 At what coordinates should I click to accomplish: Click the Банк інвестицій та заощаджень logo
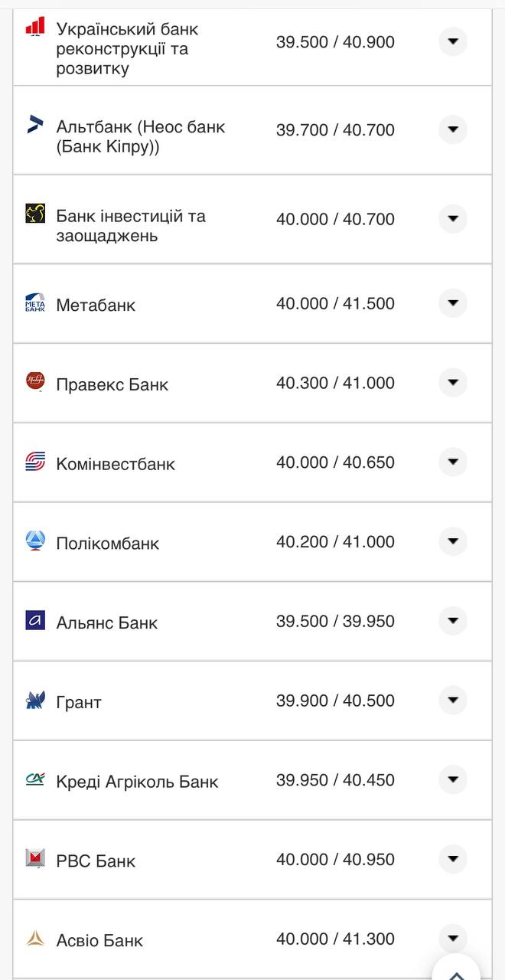click(x=35, y=214)
